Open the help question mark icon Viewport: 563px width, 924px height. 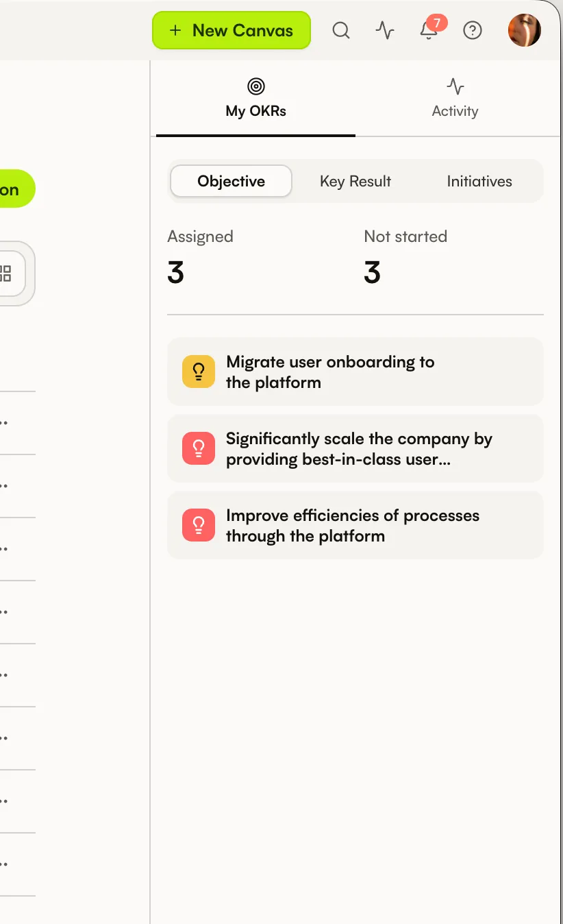click(x=473, y=30)
